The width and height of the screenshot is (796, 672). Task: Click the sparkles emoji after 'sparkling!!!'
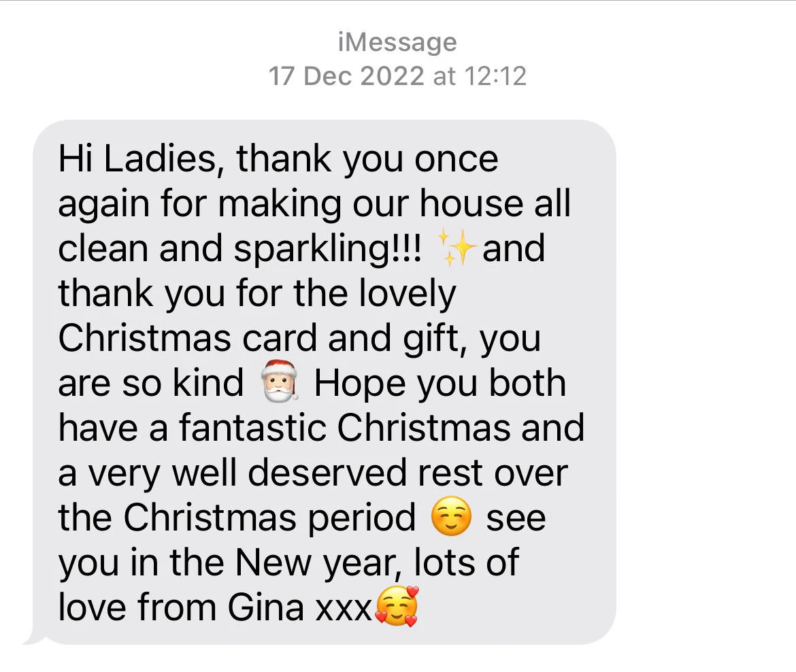(x=456, y=248)
